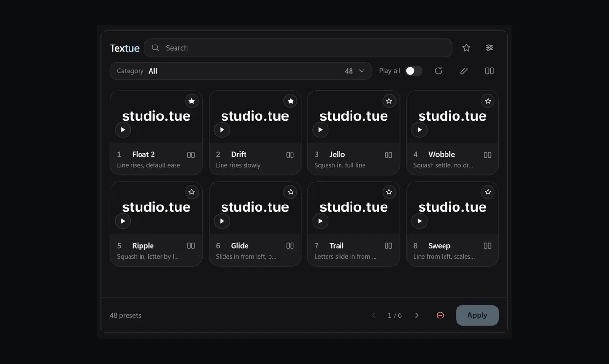This screenshot has width=609, height=364.
Task: Play the Trail preset preview
Action: 320,221
